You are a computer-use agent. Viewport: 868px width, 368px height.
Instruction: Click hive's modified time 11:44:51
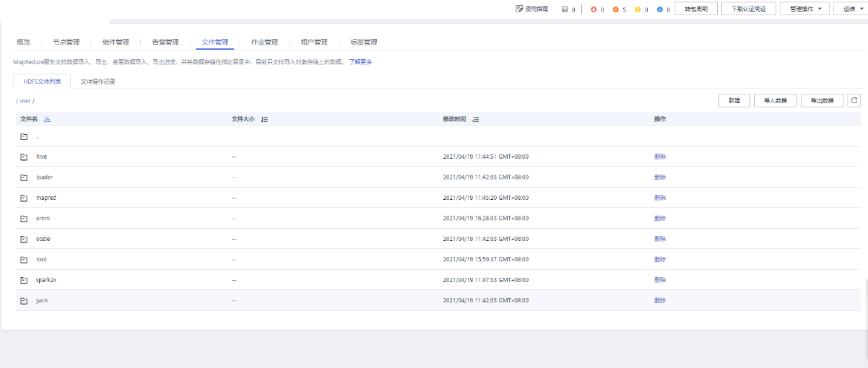(x=485, y=157)
